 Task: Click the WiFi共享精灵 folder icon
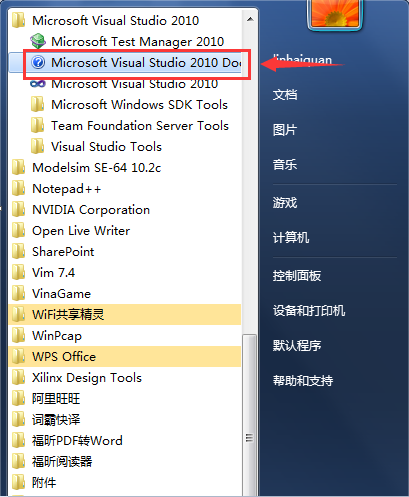[x=19, y=314]
